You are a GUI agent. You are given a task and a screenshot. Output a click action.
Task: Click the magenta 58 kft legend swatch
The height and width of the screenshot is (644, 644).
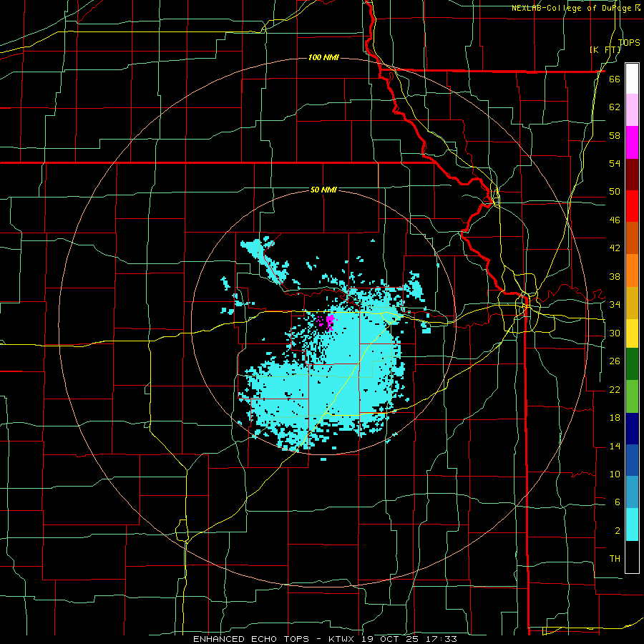point(632,142)
